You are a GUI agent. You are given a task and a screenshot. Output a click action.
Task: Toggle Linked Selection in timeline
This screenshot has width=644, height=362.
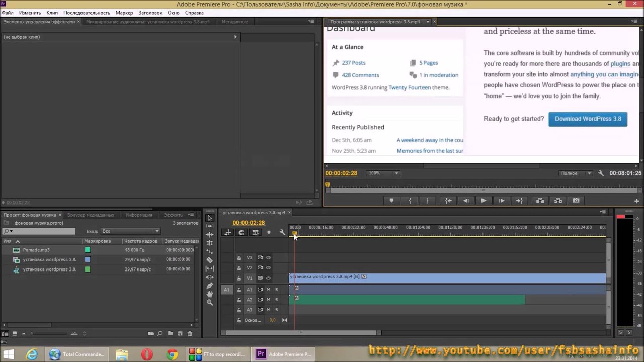click(256, 232)
